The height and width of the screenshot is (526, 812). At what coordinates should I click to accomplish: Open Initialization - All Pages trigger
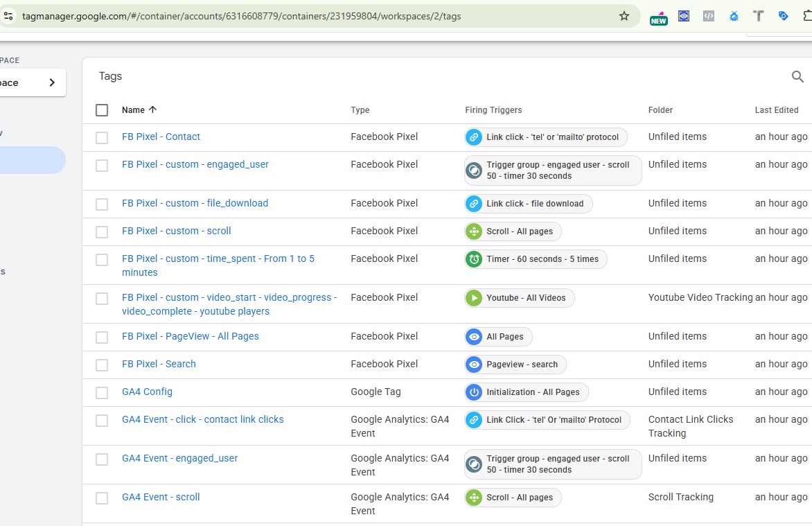point(526,392)
